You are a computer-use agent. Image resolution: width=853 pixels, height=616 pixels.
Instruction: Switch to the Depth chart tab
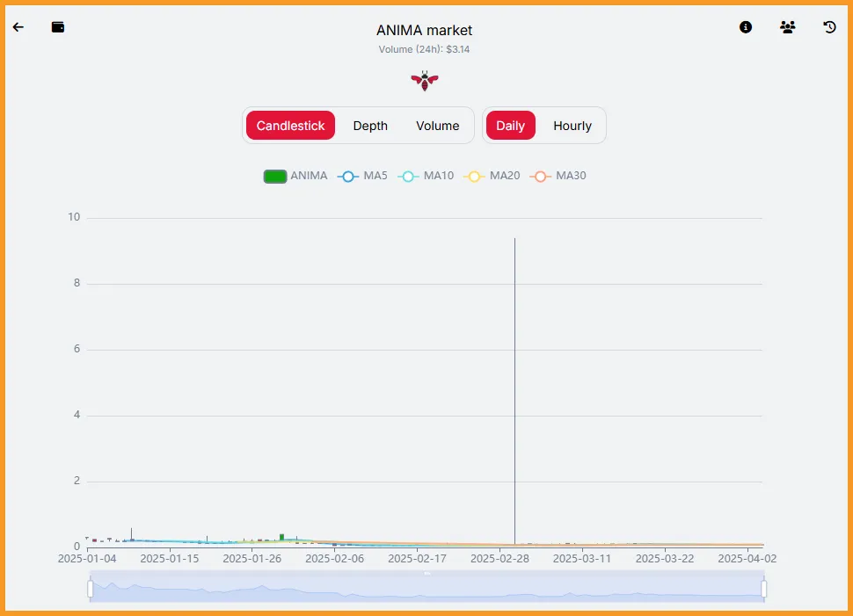tap(370, 126)
